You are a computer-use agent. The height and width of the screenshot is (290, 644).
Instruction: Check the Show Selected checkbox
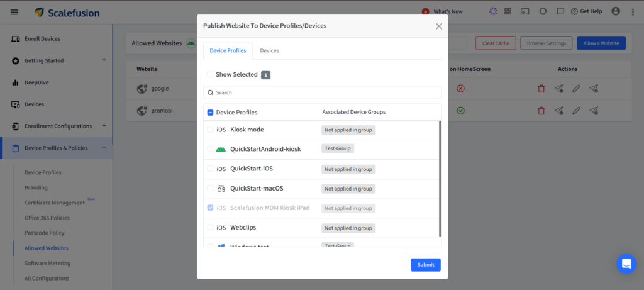coord(210,74)
